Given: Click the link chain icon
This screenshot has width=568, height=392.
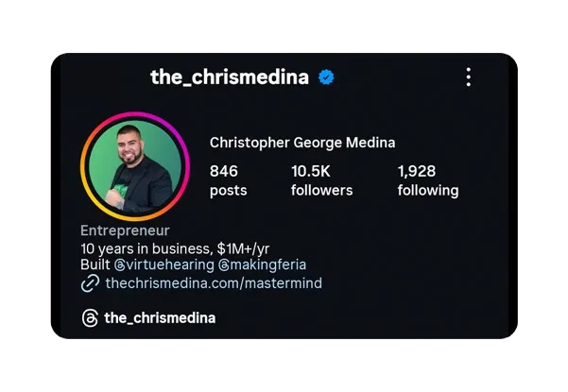Looking at the screenshot, I should pyautogui.click(x=90, y=283).
